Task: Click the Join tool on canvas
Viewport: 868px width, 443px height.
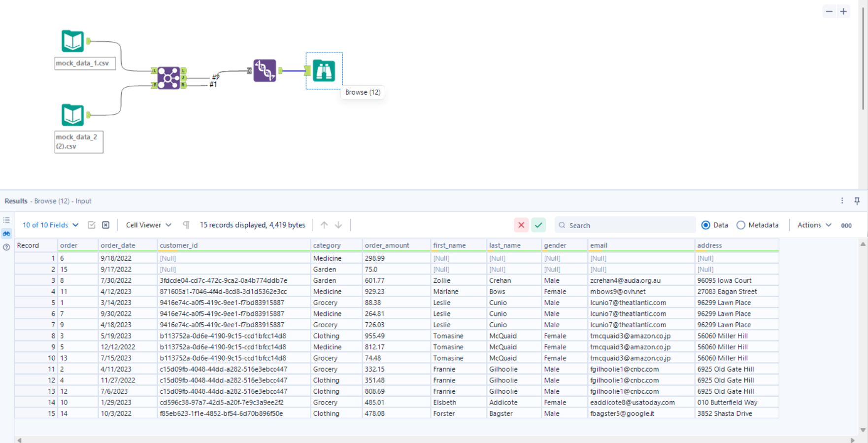Action: [168, 78]
